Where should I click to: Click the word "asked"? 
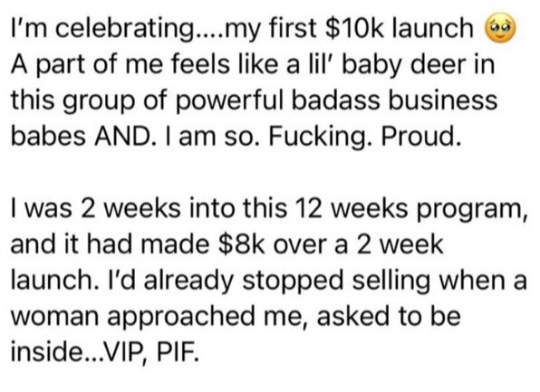(353, 316)
